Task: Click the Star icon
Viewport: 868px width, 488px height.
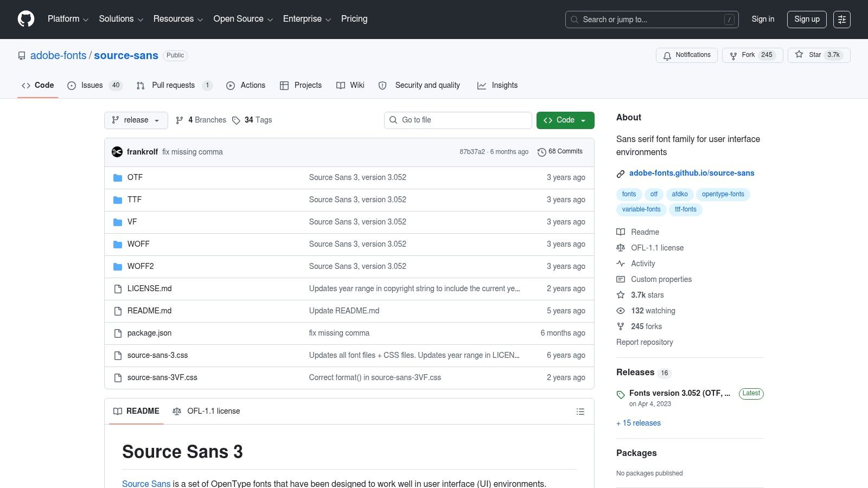Action: (799, 55)
